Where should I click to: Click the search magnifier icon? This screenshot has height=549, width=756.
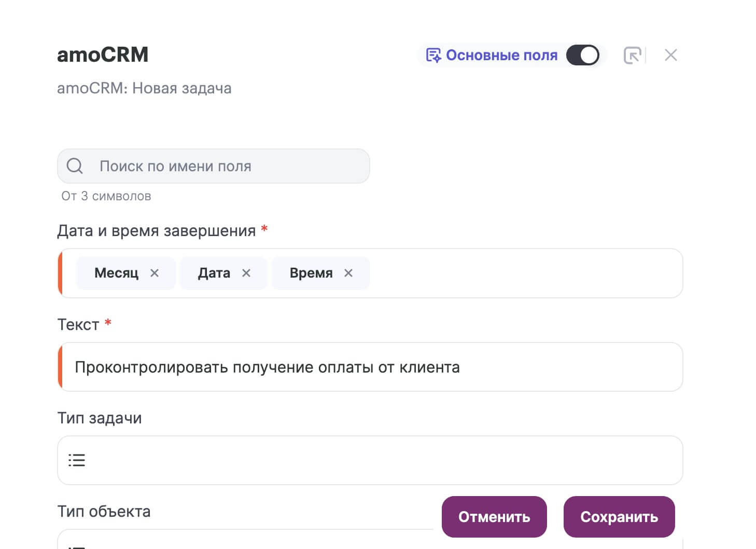[75, 166]
